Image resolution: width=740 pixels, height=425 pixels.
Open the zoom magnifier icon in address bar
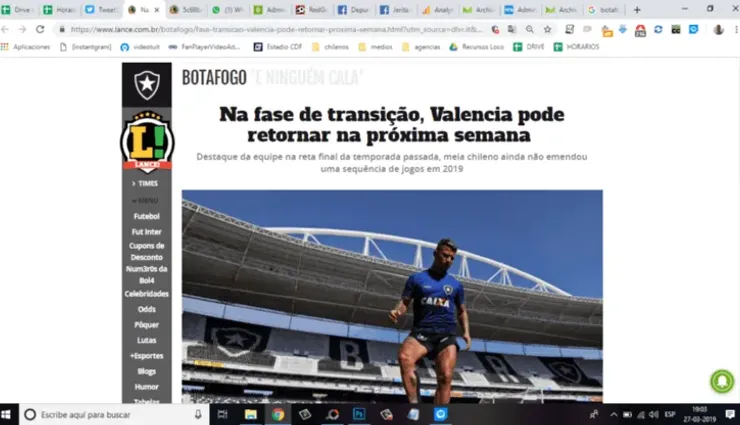[530, 29]
